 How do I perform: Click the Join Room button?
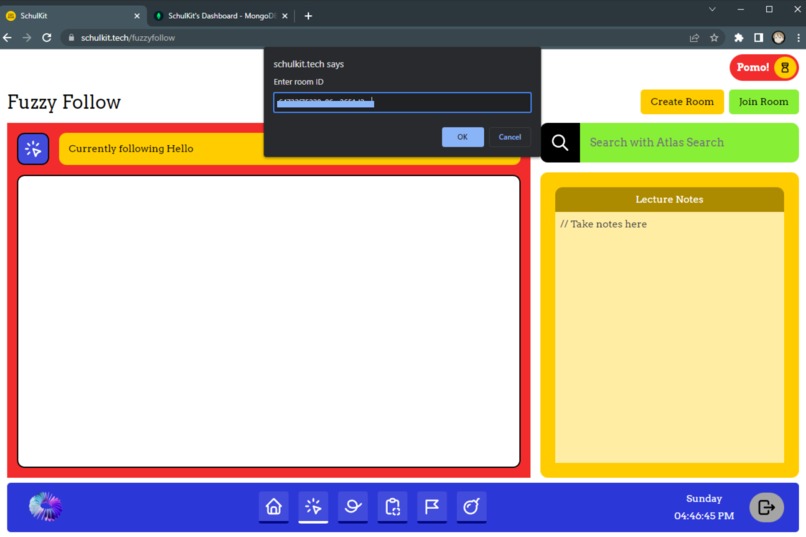763,102
